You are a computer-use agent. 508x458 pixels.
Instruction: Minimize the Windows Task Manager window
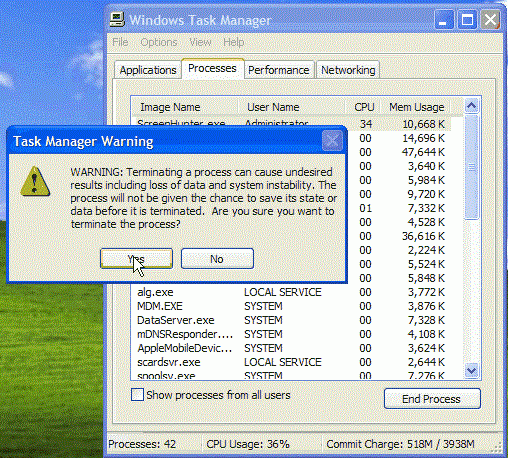pyautogui.click(x=444, y=20)
